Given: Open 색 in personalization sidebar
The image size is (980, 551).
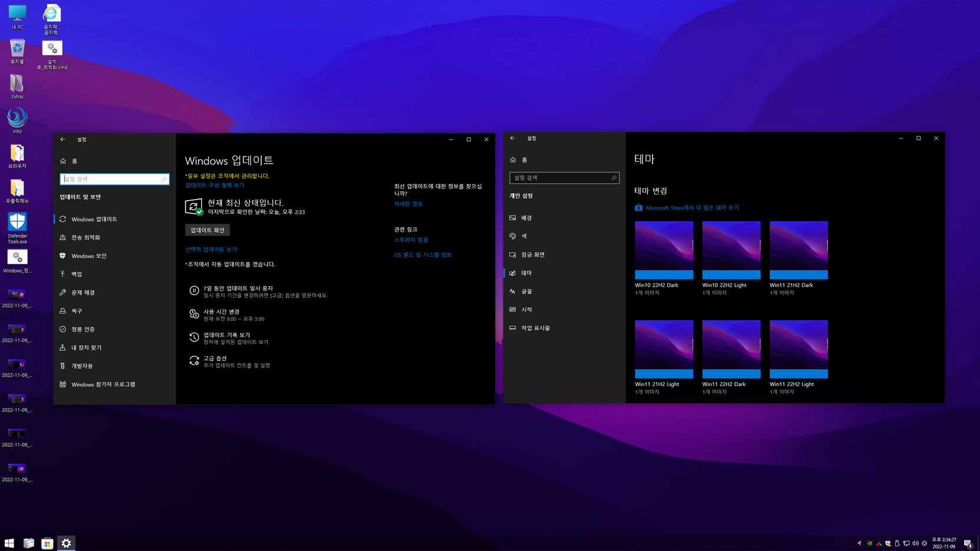Looking at the screenshot, I should click(564, 236).
